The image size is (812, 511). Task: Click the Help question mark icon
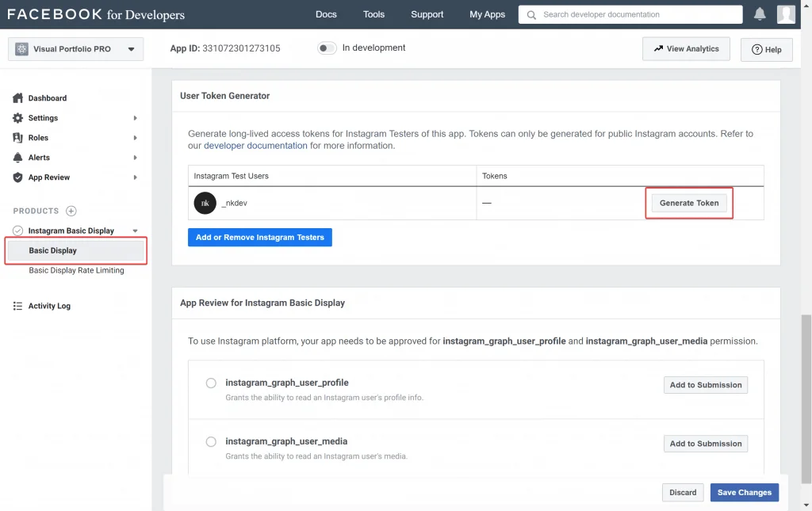point(757,50)
